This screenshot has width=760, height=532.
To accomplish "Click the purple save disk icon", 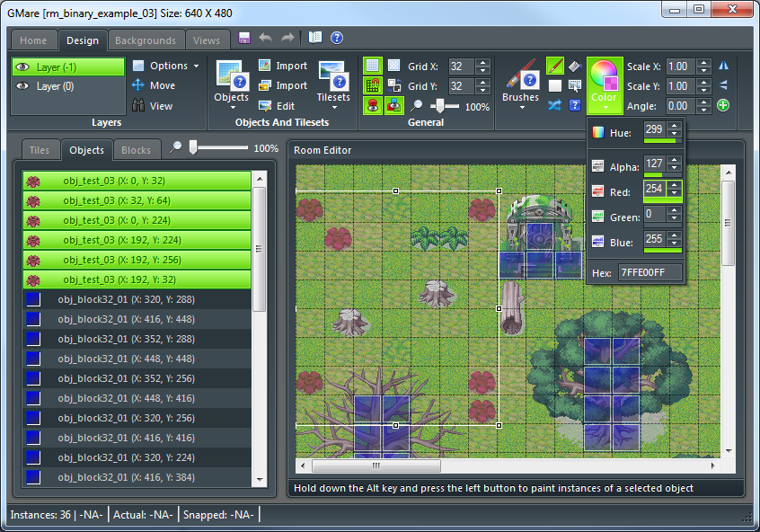I will (244, 39).
